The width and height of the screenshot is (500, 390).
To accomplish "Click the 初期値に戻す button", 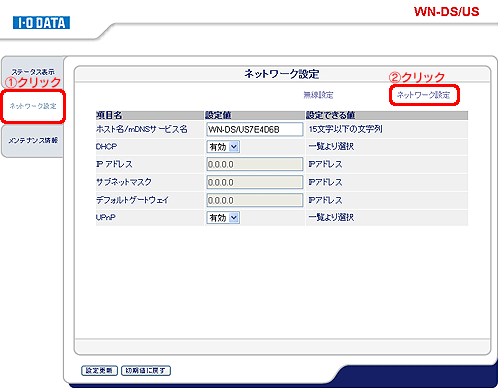I will tap(146, 370).
